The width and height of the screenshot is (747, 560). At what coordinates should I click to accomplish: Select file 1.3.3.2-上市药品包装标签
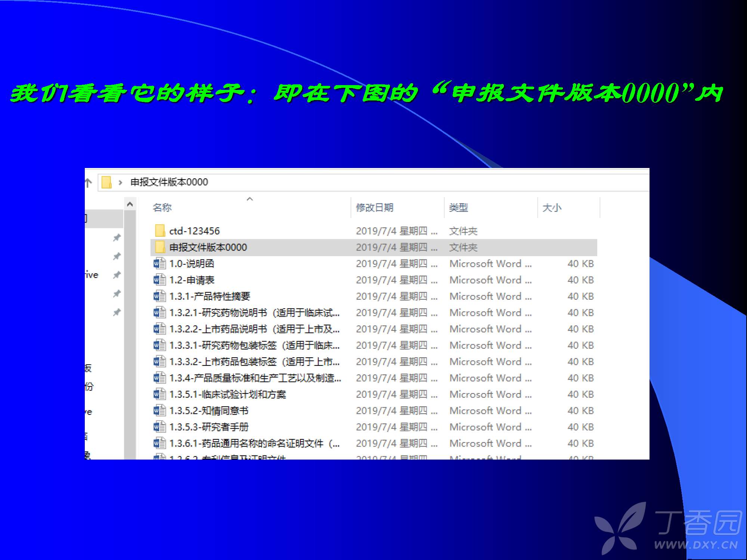click(x=254, y=362)
